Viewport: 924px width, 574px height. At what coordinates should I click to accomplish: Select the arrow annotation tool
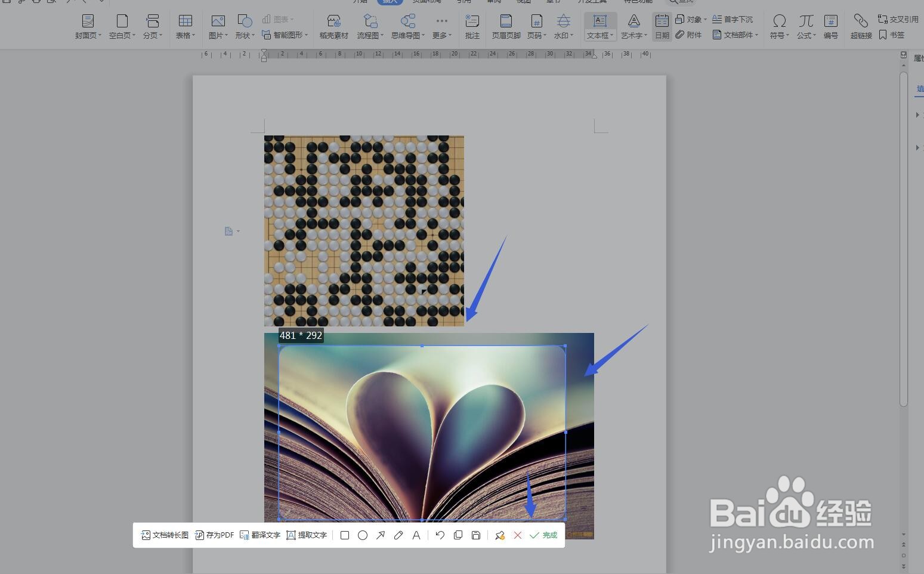pyautogui.click(x=381, y=535)
